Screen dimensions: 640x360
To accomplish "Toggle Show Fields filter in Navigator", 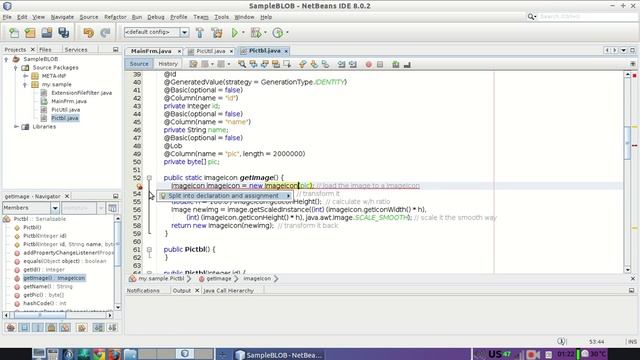I will click(24, 327).
